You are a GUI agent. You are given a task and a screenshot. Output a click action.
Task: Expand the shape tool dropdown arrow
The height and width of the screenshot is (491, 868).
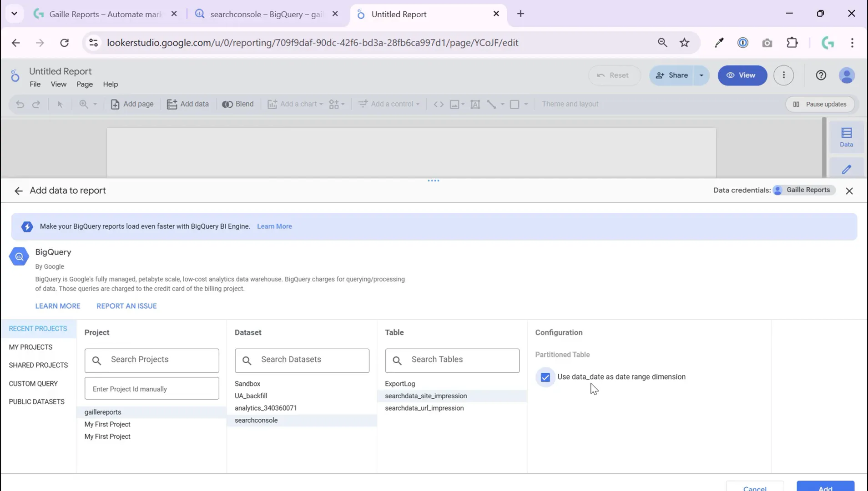(525, 104)
